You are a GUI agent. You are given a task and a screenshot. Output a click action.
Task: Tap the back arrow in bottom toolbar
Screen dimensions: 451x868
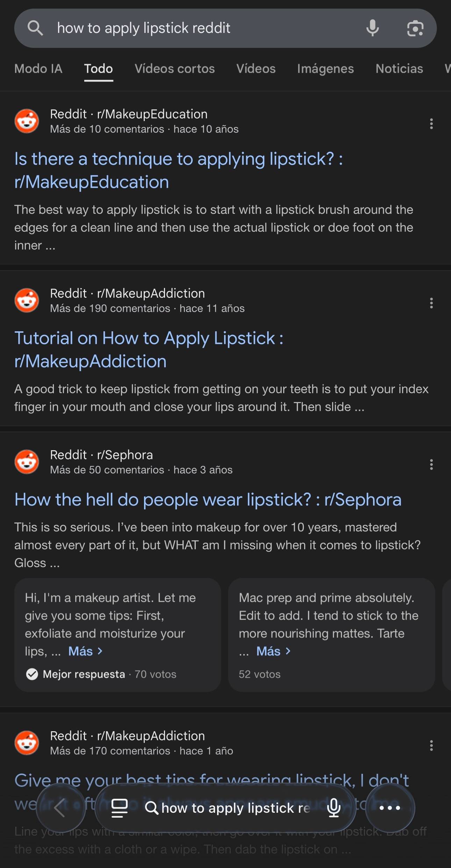click(x=60, y=808)
